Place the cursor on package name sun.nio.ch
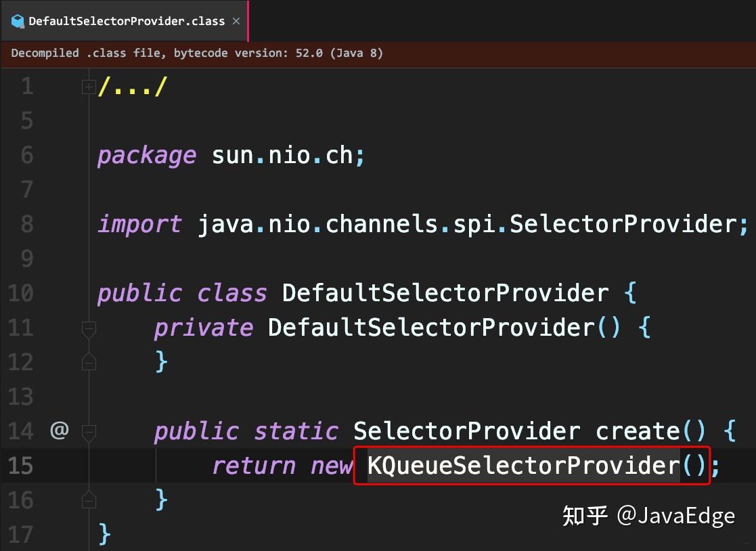The height and width of the screenshot is (551, 756). click(284, 155)
